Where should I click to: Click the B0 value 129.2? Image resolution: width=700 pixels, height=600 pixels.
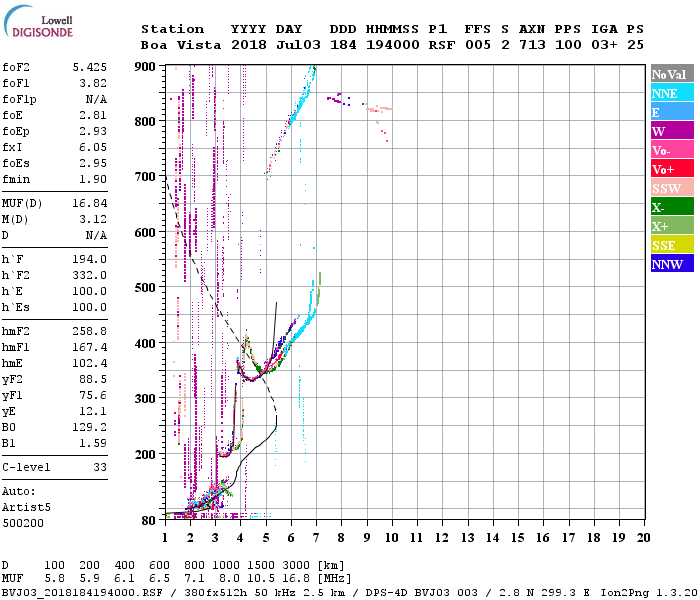click(90, 428)
